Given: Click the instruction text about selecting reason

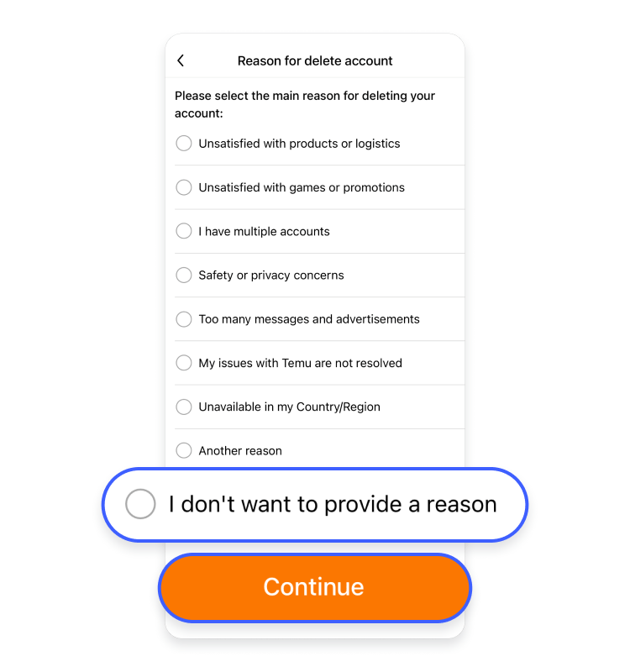Looking at the screenshot, I should pyautogui.click(x=305, y=104).
